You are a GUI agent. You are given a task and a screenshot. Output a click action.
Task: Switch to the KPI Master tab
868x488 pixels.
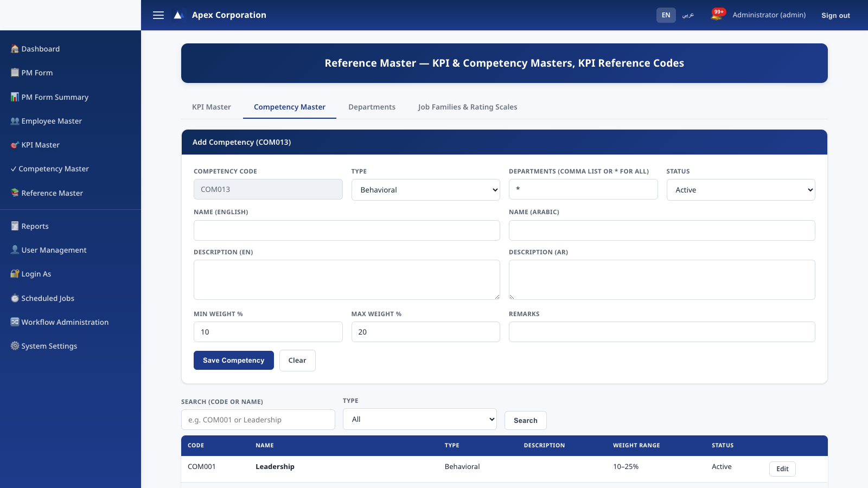pos(212,107)
